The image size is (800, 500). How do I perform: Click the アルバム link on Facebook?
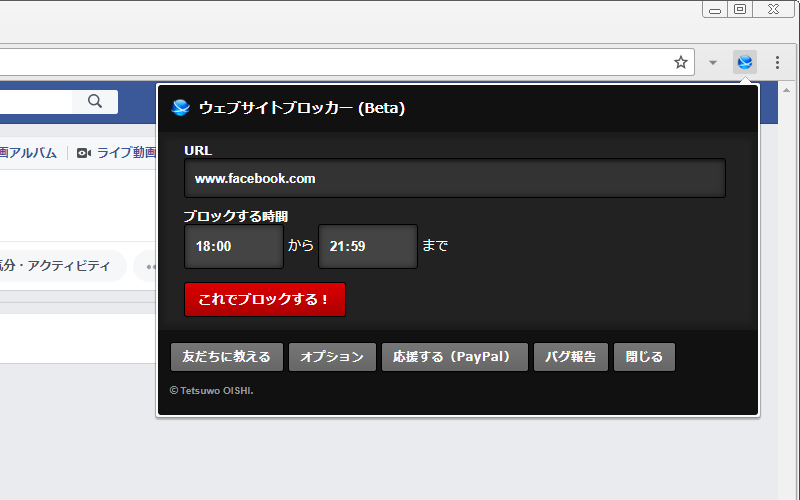pyautogui.click(x=28, y=153)
